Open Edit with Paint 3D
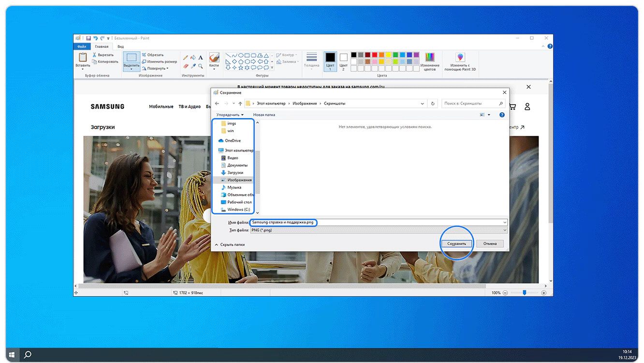The image size is (644, 363). point(460,61)
